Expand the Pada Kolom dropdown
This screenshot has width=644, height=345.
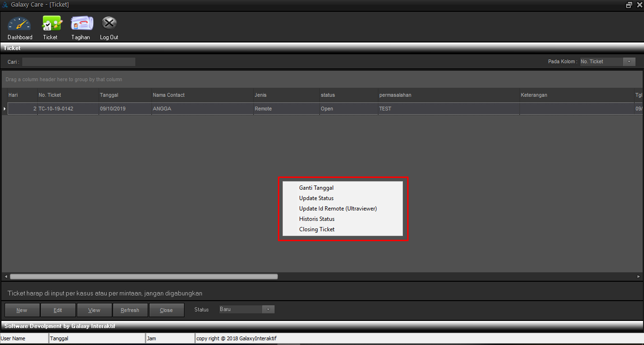click(629, 62)
